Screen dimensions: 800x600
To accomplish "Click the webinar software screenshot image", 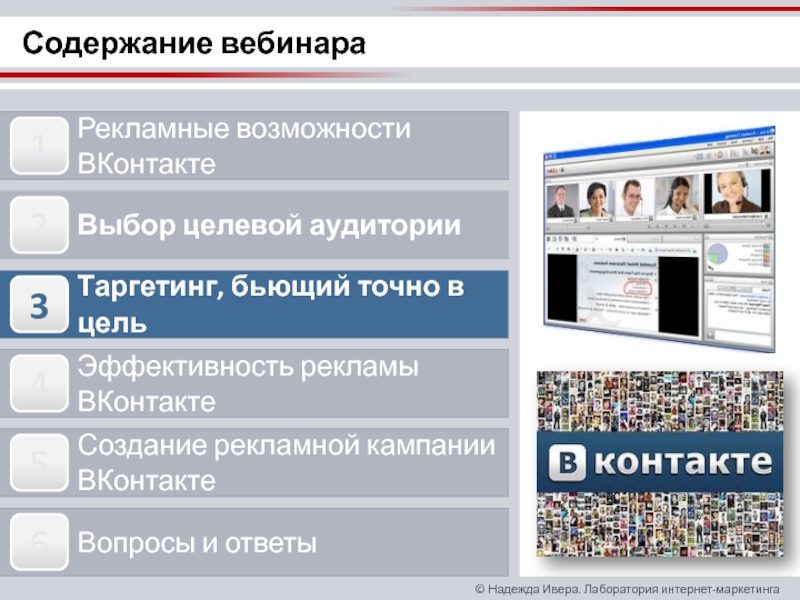I will [659, 239].
